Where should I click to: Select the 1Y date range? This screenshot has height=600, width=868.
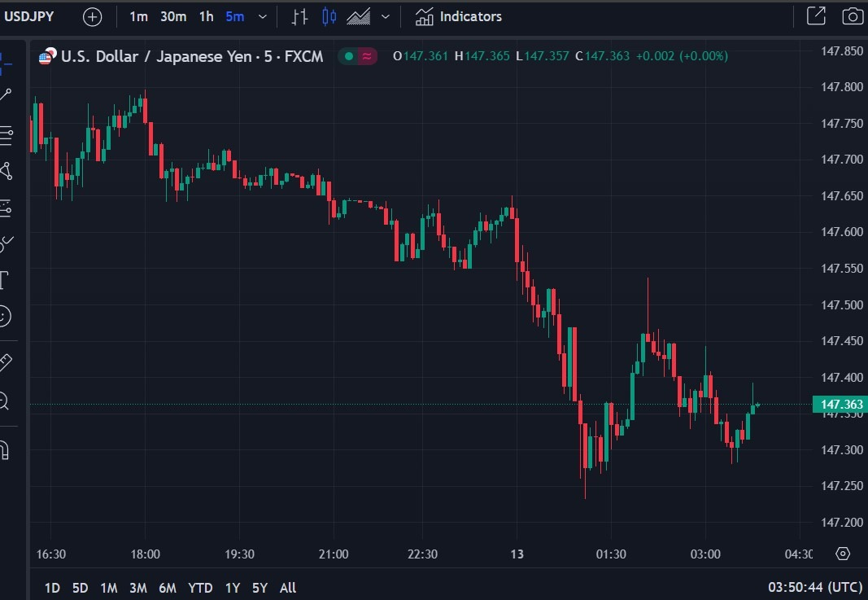(x=233, y=588)
